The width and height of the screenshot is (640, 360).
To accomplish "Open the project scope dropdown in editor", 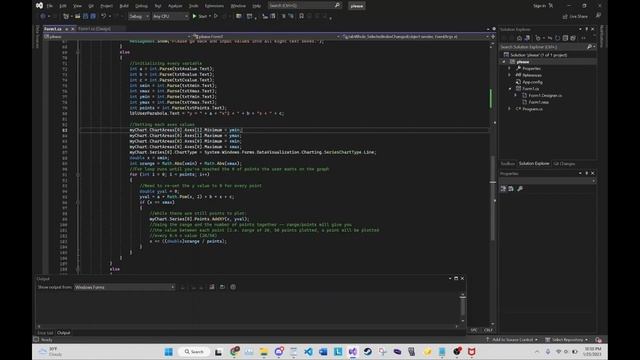I will pyautogui.click(x=117, y=36).
